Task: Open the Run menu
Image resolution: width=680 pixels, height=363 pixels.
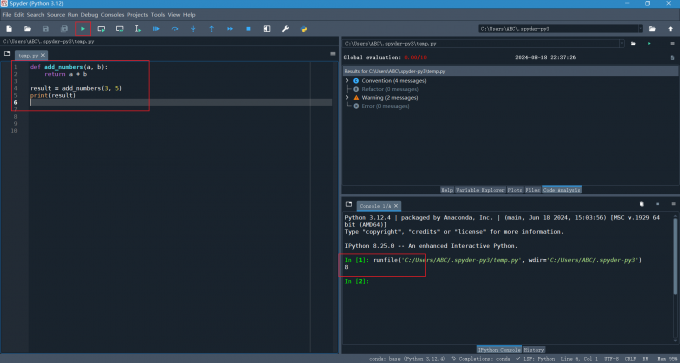Action: 73,15
